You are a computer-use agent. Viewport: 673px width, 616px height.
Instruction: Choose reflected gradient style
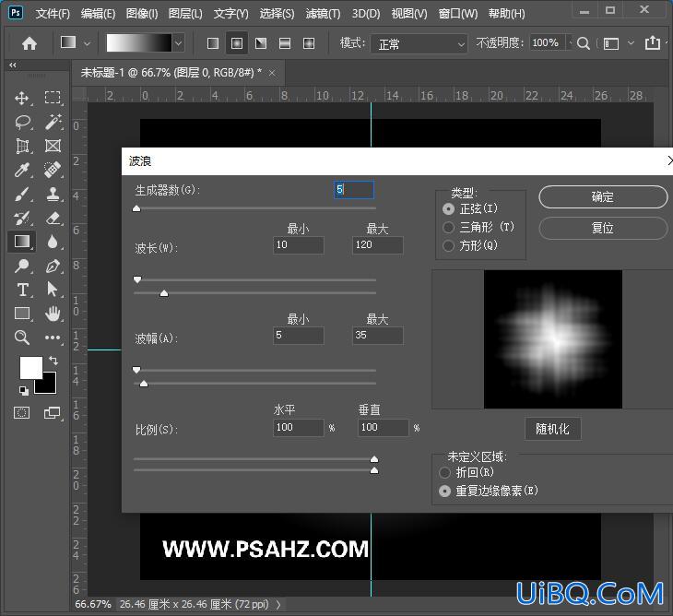click(x=285, y=43)
